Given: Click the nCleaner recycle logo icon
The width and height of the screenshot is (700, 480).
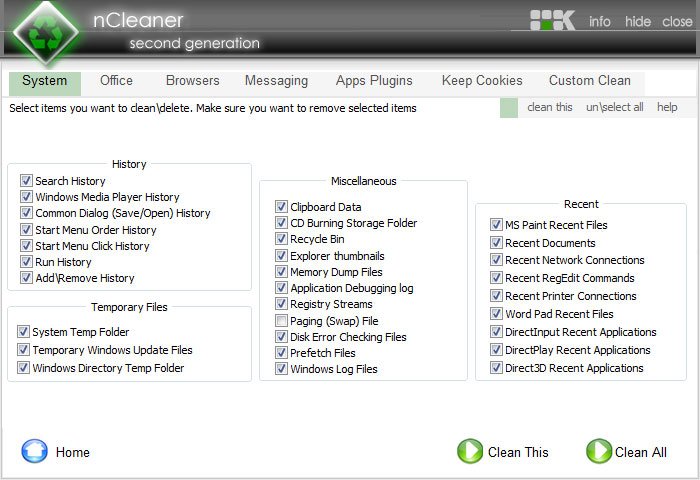Looking at the screenshot, I should pos(46,33).
